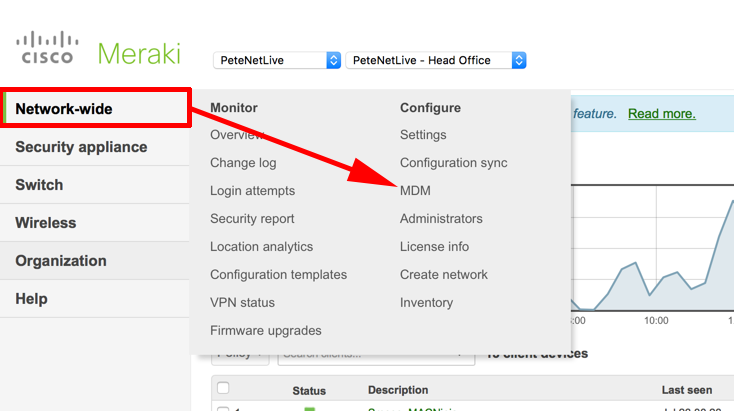Click the Meraki logo text

(139, 53)
